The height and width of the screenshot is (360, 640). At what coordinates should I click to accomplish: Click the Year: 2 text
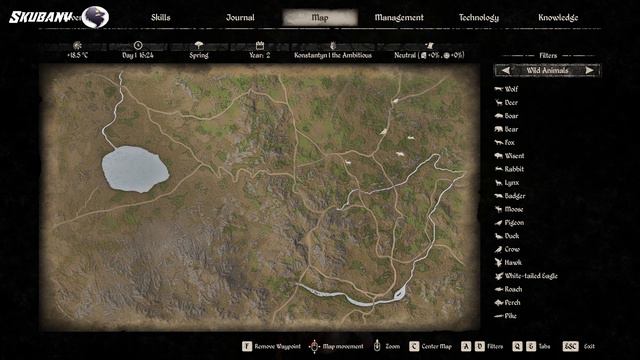tap(260, 55)
